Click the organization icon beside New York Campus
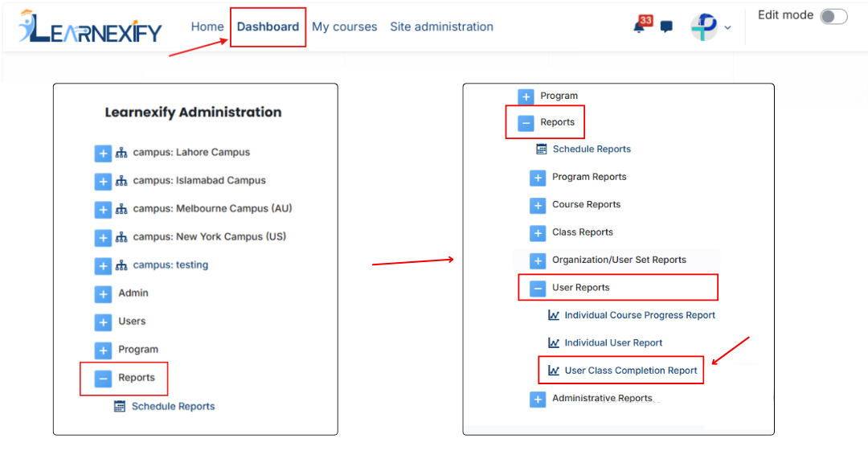Viewport: 868px width, 455px height. click(x=121, y=237)
